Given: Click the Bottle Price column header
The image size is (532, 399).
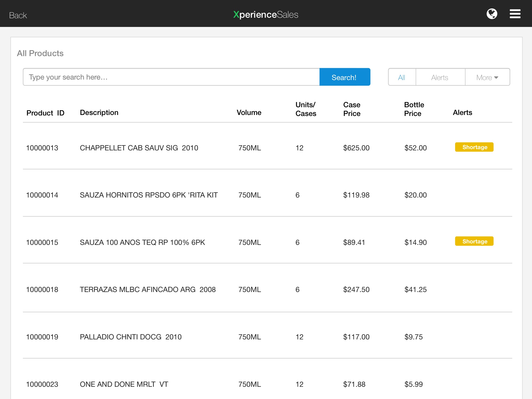Looking at the screenshot, I should [x=414, y=109].
